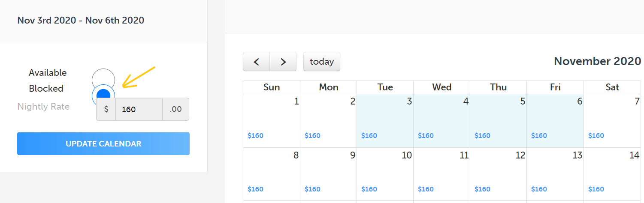The height and width of the screenshot is (203, 644).
Task: Click the $160 rate on November 5
Action: (482, 136)
